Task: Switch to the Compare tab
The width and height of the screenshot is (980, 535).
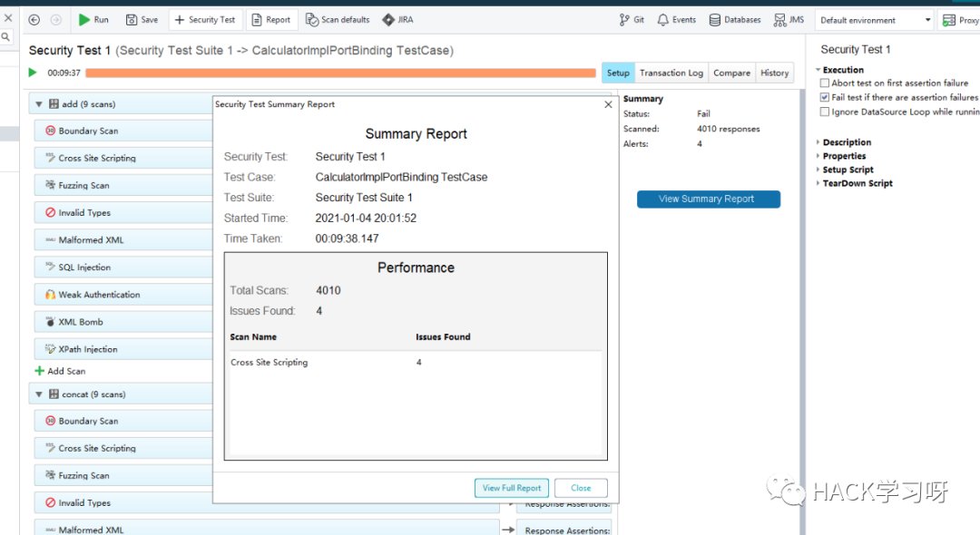Action: coord(731,73)
